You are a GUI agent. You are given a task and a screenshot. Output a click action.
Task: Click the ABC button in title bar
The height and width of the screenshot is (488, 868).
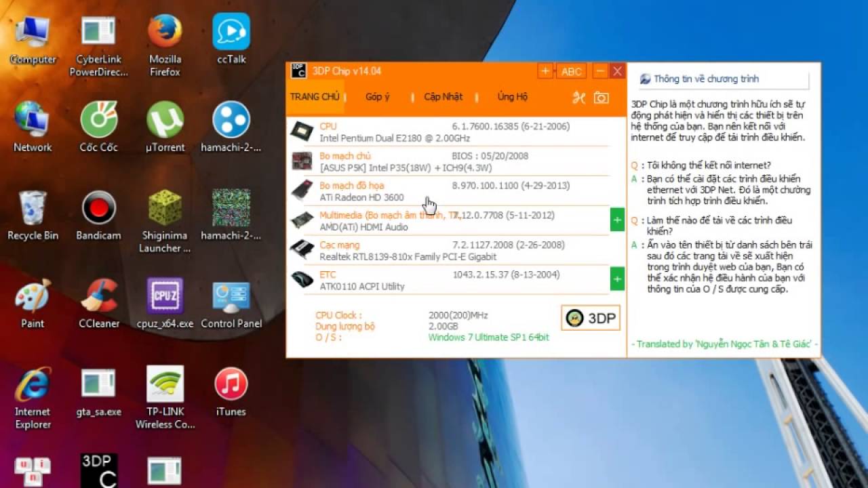(x=572, y=71)
